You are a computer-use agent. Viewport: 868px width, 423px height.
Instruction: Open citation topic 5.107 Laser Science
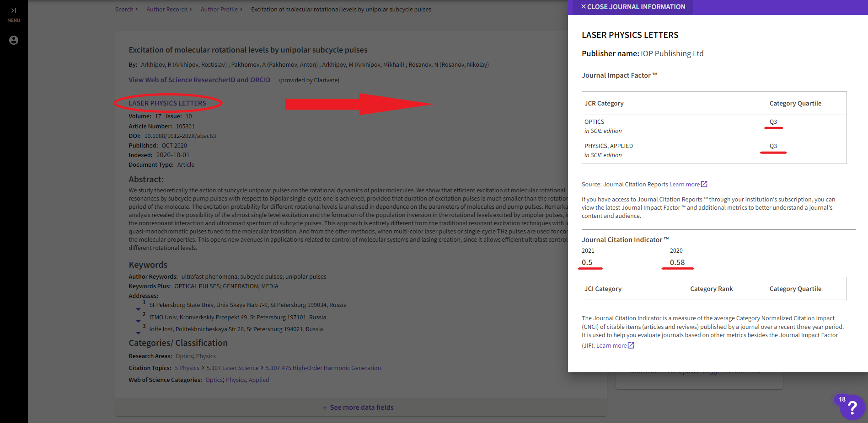232,368
